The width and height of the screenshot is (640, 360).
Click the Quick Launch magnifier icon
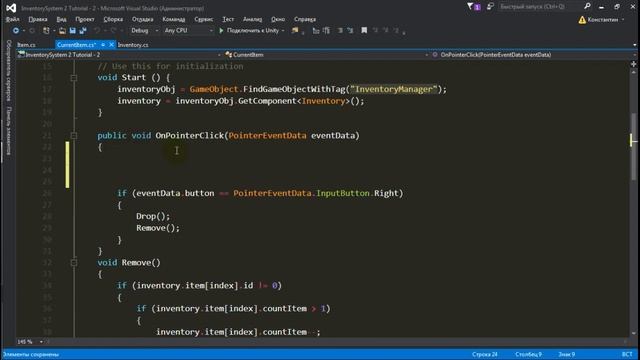(587, 7)
